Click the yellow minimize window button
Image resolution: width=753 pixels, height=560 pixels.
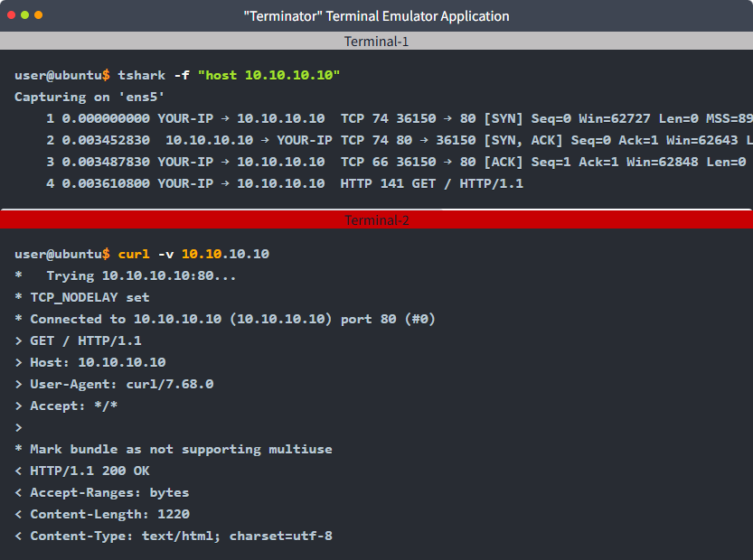pyautogui.click(x=25, y=15)
